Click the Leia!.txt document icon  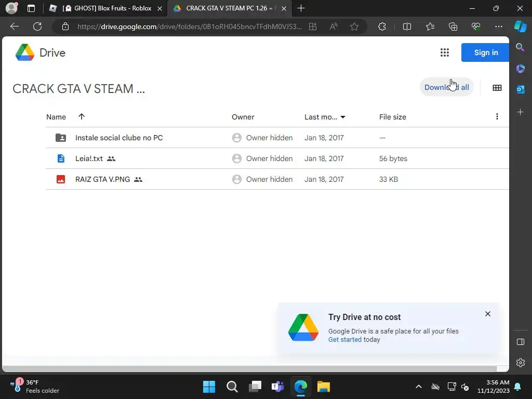61,158
